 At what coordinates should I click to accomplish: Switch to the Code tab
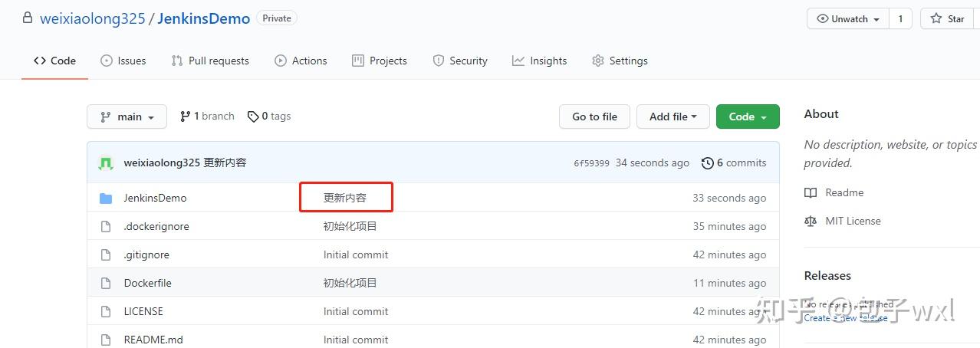[x=54, y=61]
